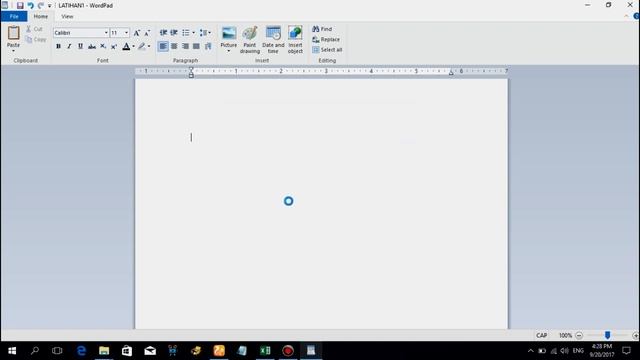Switch to the View tab
The height and width of the screenshot is (360, 640).
[x=67, y=16]
